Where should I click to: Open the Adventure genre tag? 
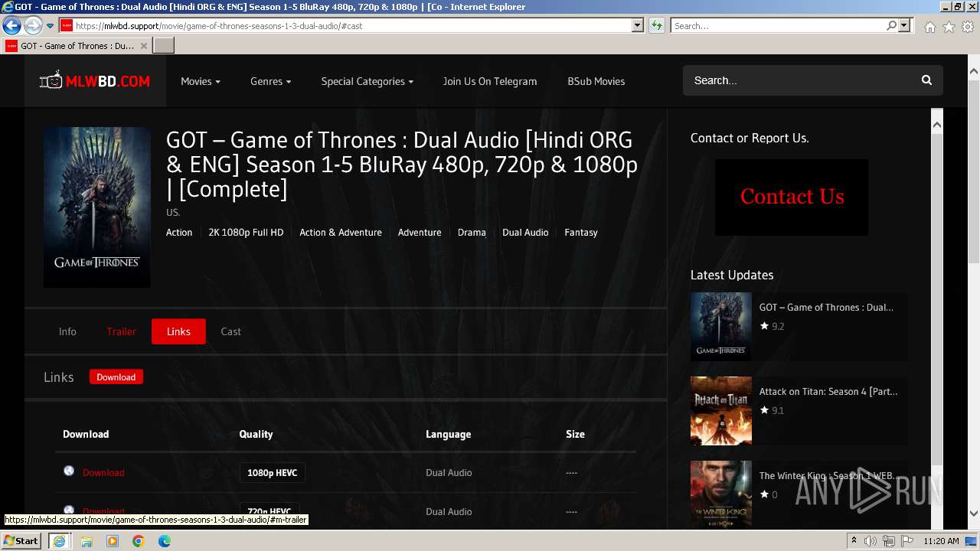pyautogui.click(x=420, y=233)
